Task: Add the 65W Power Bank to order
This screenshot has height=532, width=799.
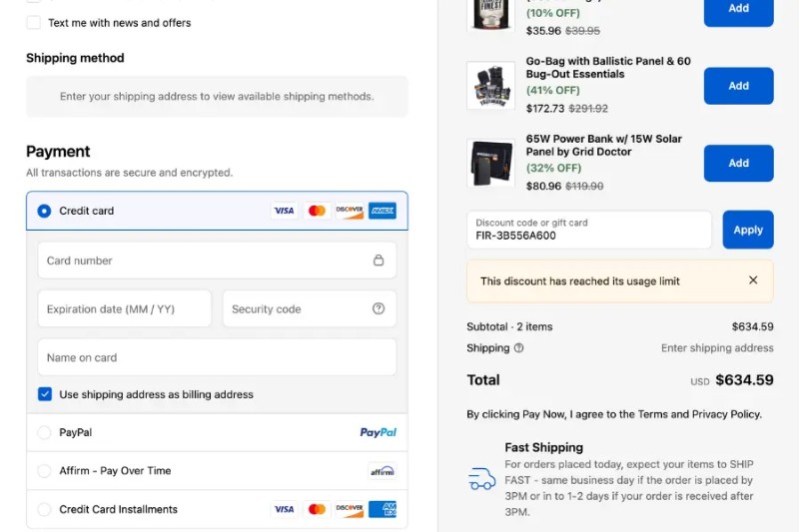Action: (x=738, y=163)
